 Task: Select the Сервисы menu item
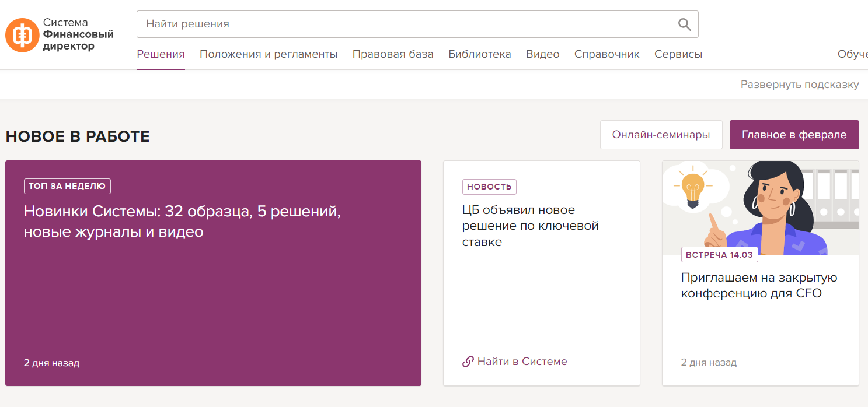[678, 54]
